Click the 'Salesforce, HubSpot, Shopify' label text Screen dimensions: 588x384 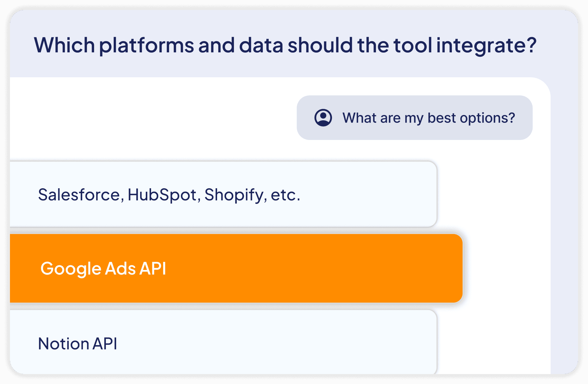click(169, 195)
